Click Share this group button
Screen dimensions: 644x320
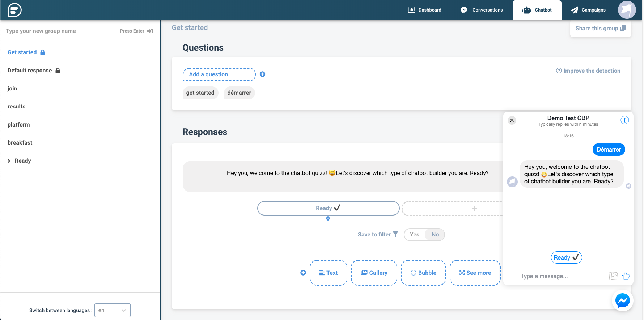point(601,28)
